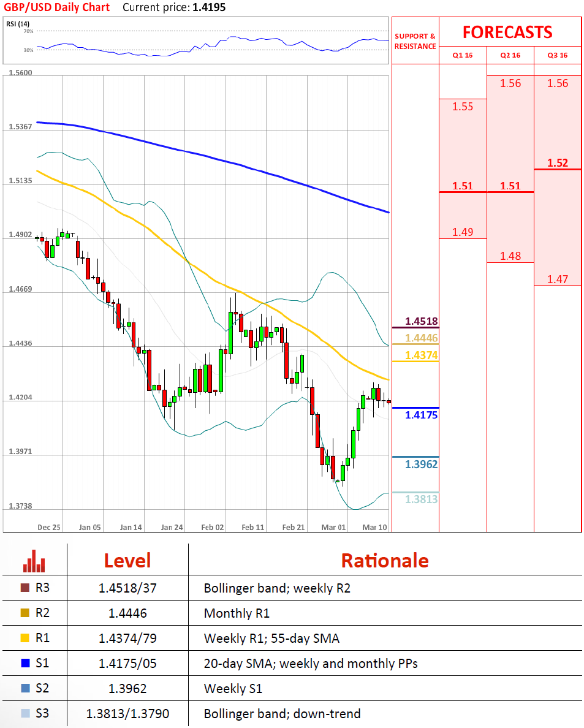Click the R3 dark red color swatch
Viewport: 584px width, 728px height.
point(25,588)
